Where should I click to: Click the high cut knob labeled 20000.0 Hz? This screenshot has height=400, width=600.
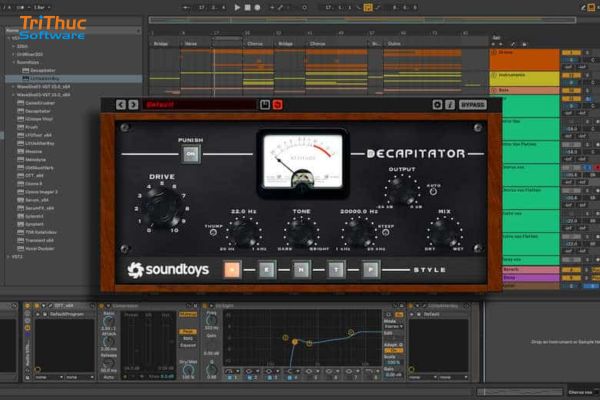click(x=358, y=232)
